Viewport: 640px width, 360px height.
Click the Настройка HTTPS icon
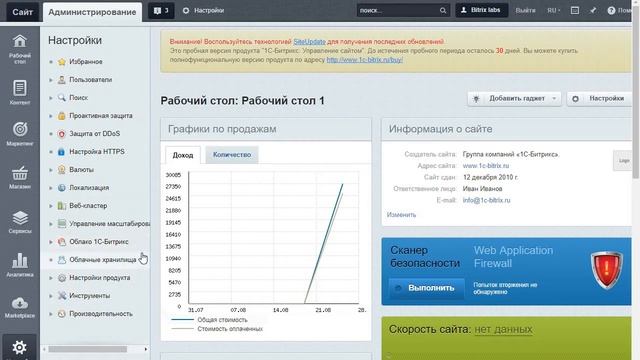(x=62, y=151)
